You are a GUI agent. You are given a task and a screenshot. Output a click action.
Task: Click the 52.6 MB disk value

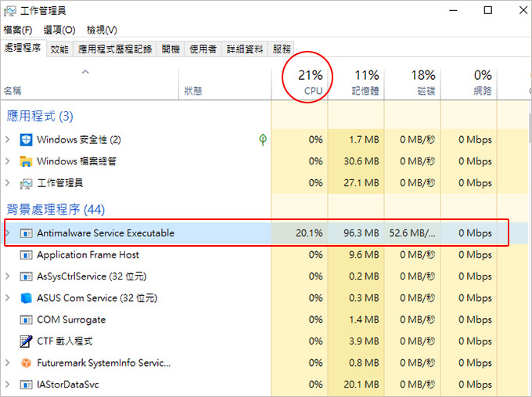(x=412, y=233)
